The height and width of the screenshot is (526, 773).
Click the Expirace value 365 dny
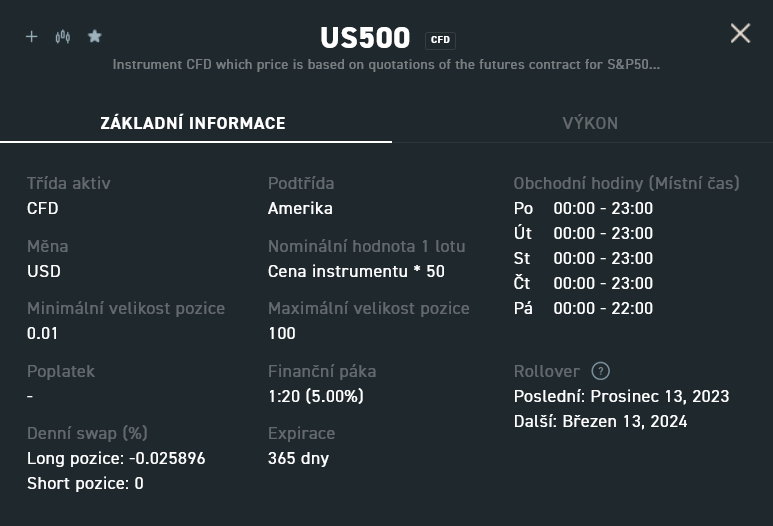click(298, 458)
